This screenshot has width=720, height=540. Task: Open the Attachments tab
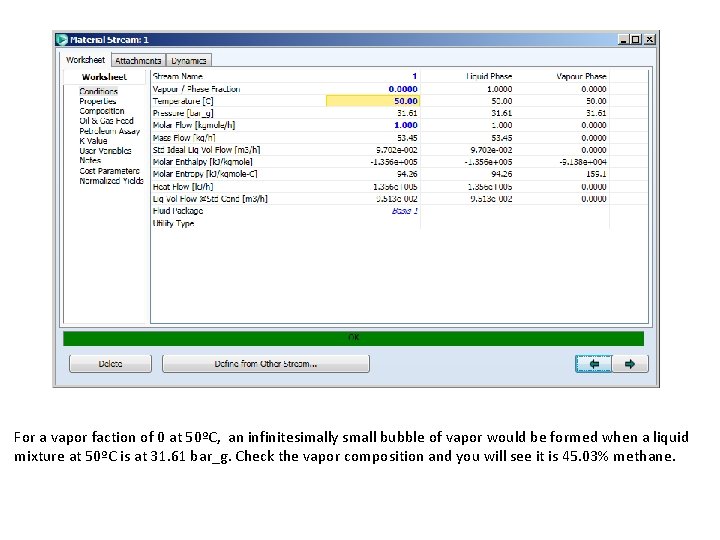138,61
